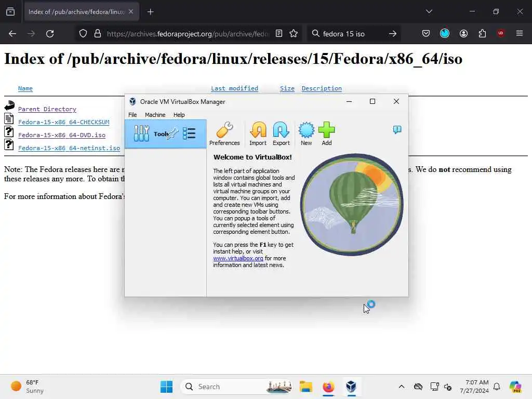The height and width of the screenshot is (399, 532).
Task: Sort listing by Last modified
Action: [234, 88]
